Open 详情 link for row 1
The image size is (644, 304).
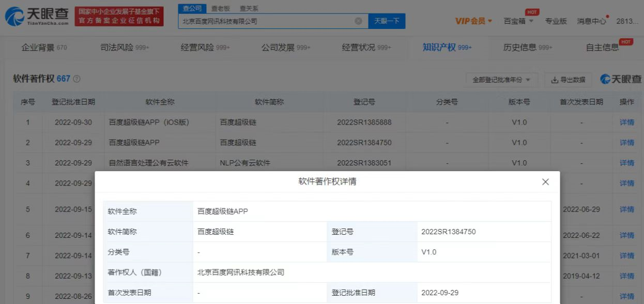[626, 123]
